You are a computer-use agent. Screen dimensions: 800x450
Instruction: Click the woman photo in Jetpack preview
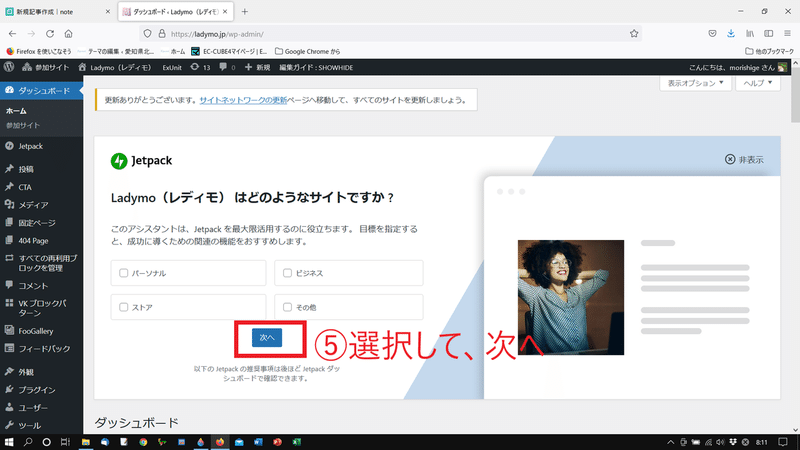click(570, 297)
